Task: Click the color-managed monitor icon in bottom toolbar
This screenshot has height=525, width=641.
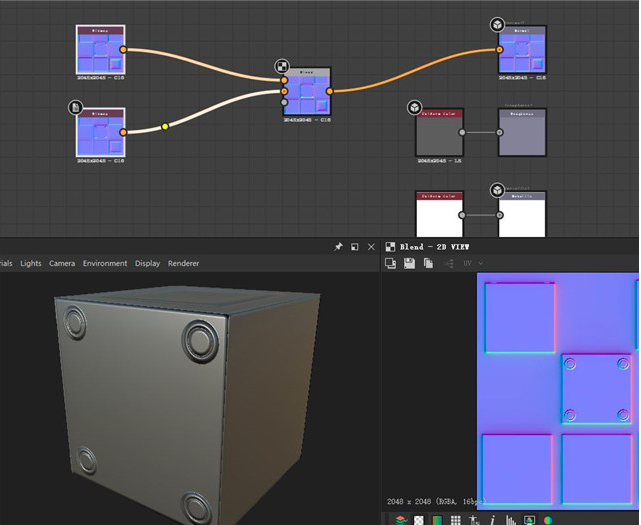Action: pos(529,520)
